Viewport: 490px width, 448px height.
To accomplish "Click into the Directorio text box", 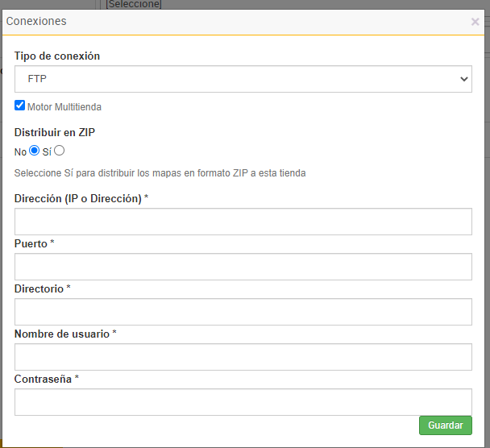I will coord(243,312).
